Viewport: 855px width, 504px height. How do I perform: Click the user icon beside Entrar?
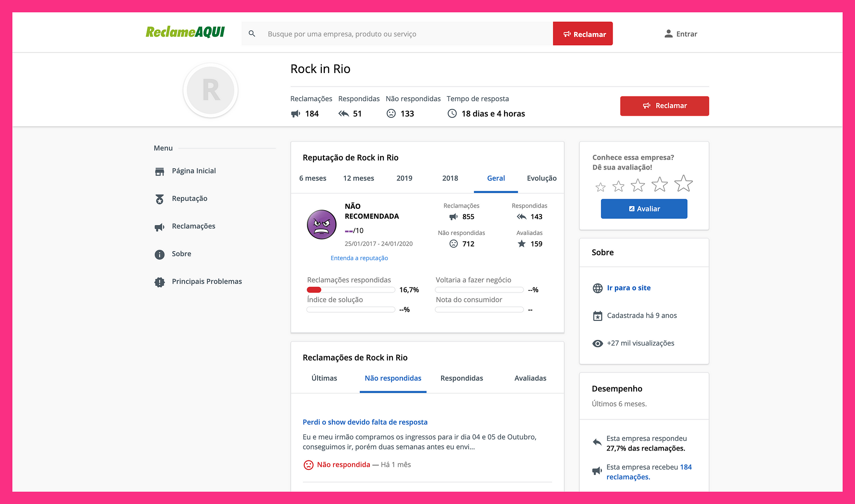pyautogui.click(x=669, y=34)
